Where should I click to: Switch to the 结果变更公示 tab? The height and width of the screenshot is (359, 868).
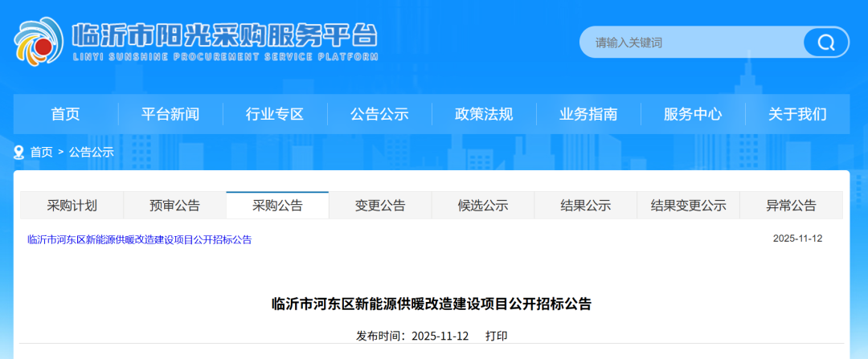click(688, 206)
